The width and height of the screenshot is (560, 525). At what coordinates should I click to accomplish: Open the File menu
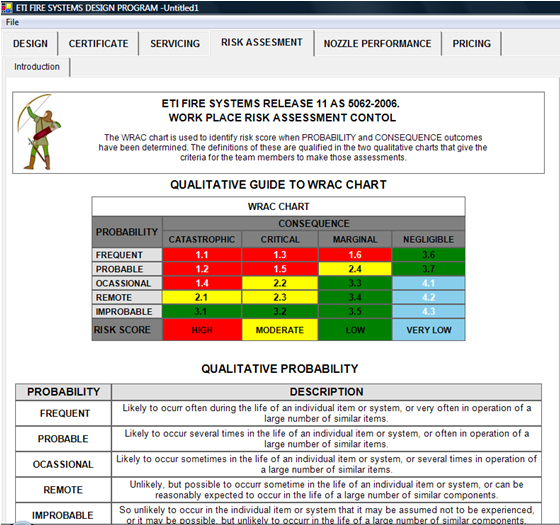[12, 22]
